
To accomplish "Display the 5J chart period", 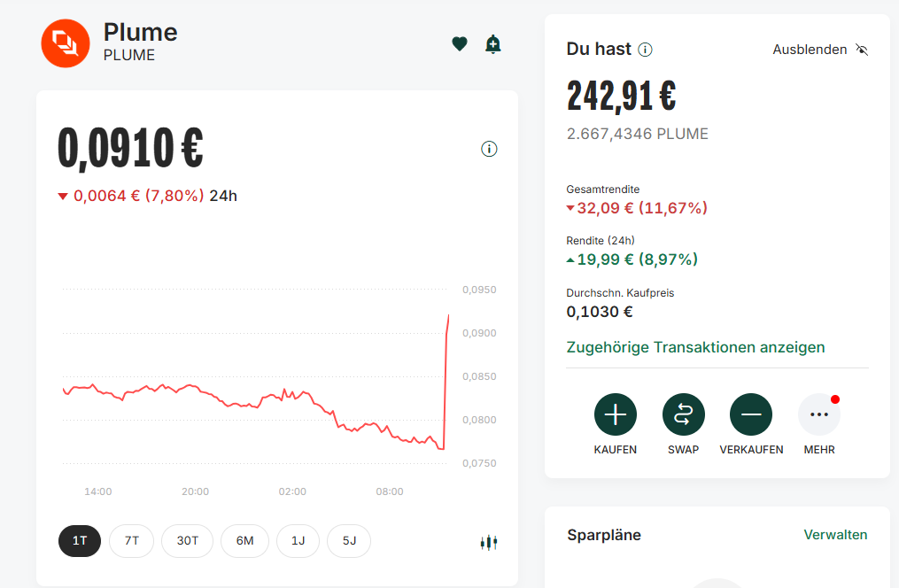I will point(349,540).
